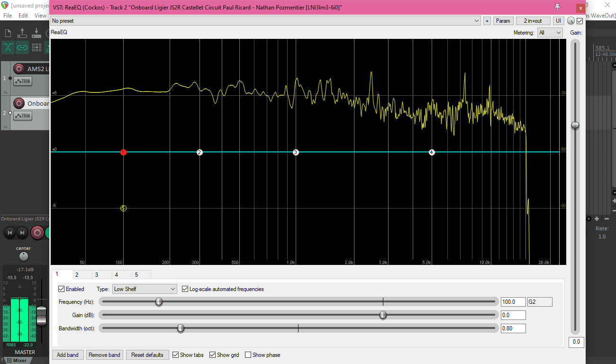Select band 4 point on EQ graph

[x=432, y=152]
